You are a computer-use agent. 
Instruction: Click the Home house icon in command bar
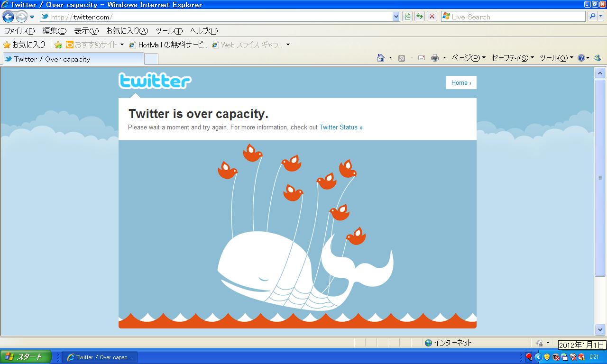click(x=380, y=58)
